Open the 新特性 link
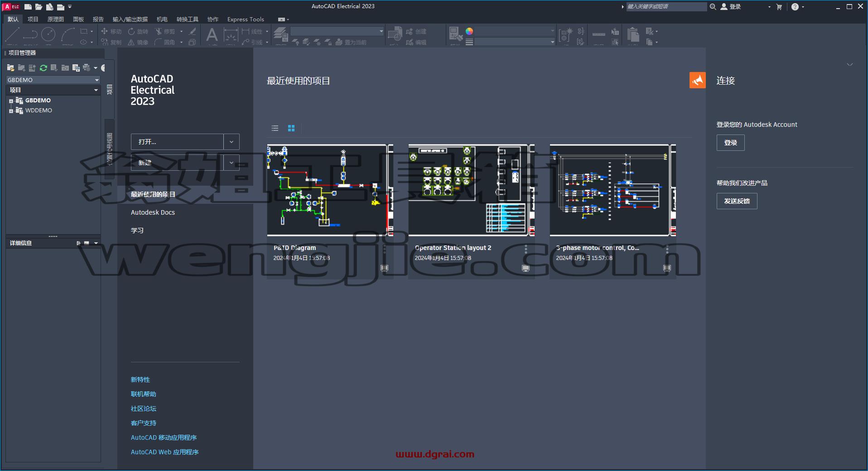Viewport: 868px width, 471px height. pyautogui.click(x=140, y=380)
